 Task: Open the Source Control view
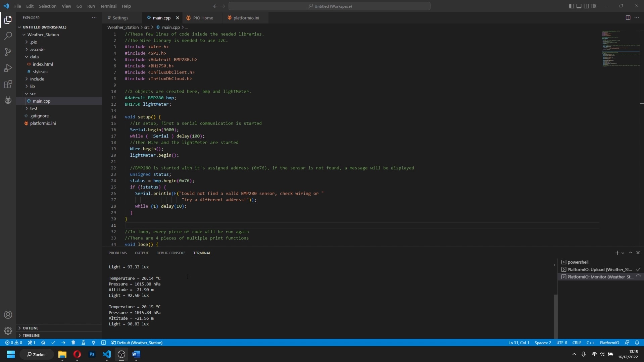pyautogui.click(x=8, y=52)
